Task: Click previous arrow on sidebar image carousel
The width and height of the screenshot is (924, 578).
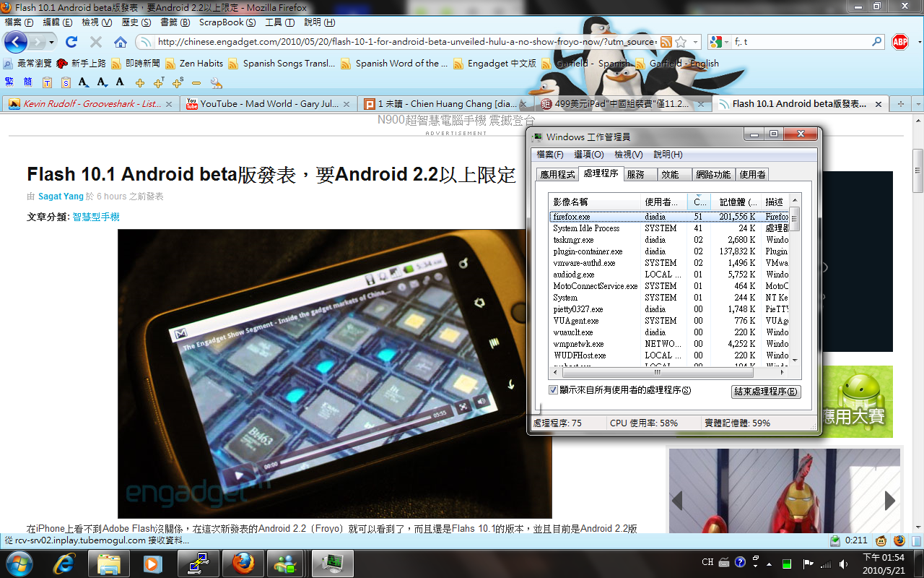Action: click(x=677, y=500)
